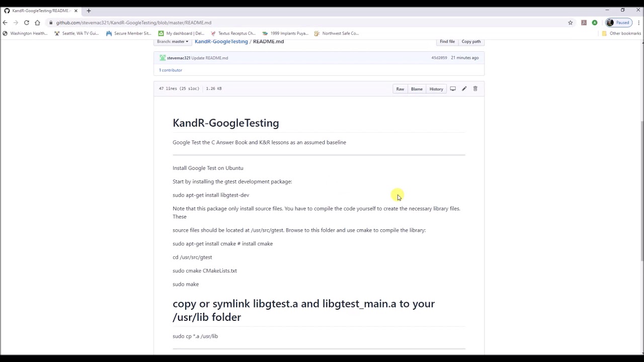The height and width of the screenshot is (362, 644).
Task: Open the Adobe Acrobat PDF extension
Action: point(584,23)
